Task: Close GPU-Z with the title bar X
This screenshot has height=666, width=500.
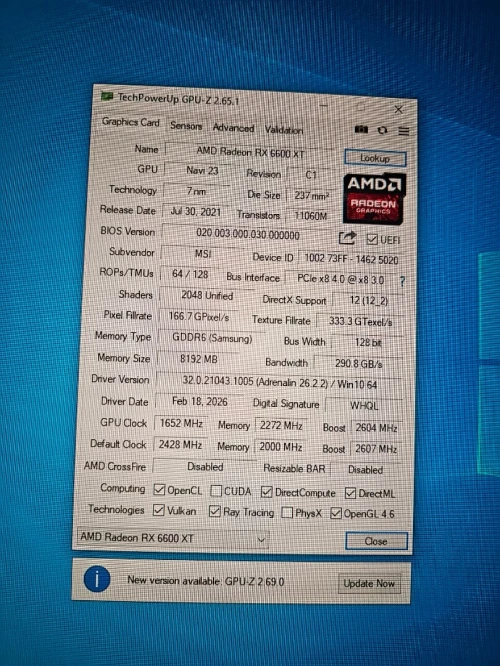Action: click(398, 110)
